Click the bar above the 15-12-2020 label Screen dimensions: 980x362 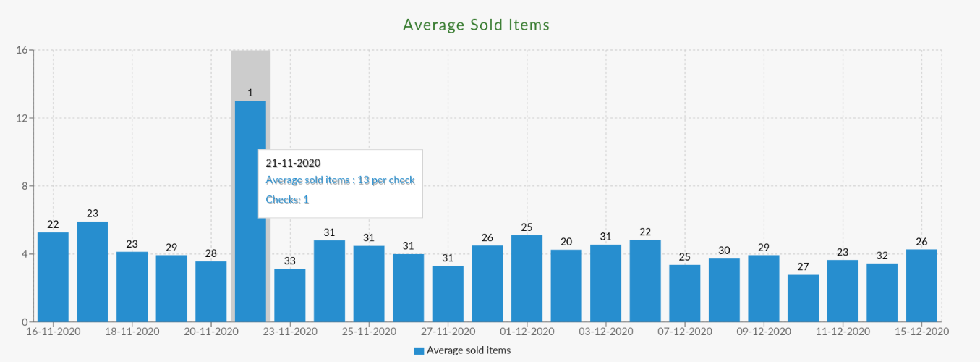(x=921, y=286)
